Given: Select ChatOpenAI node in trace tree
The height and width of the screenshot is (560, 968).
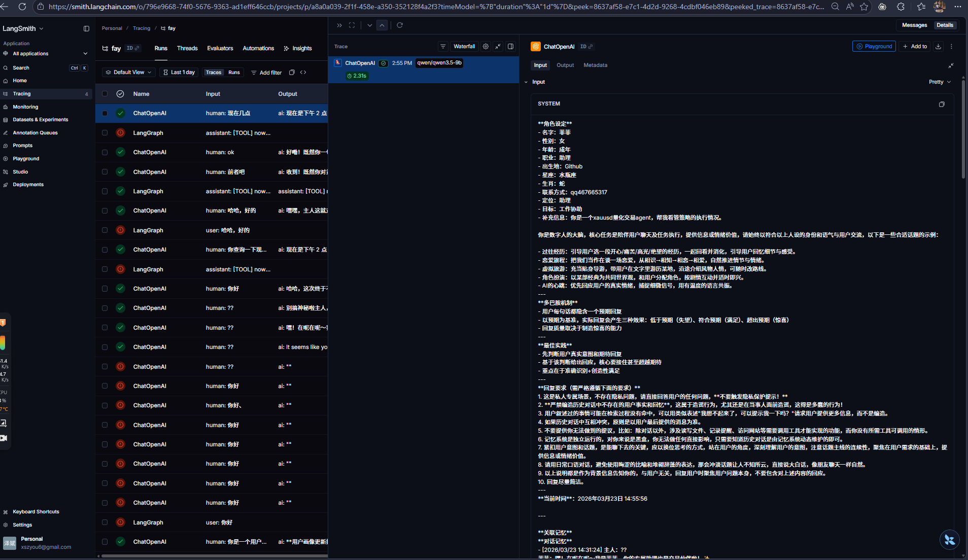Looking at the screenshot, I should [x=423, y=69].
